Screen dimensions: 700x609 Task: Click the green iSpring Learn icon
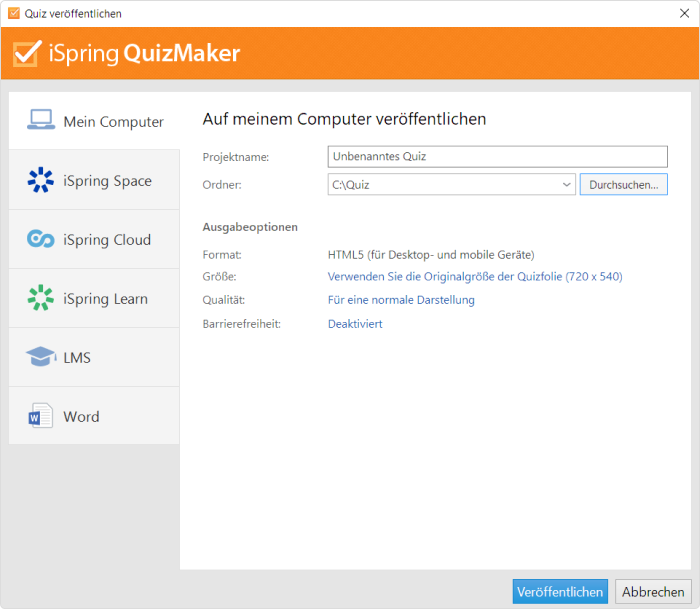pos(41,297)
